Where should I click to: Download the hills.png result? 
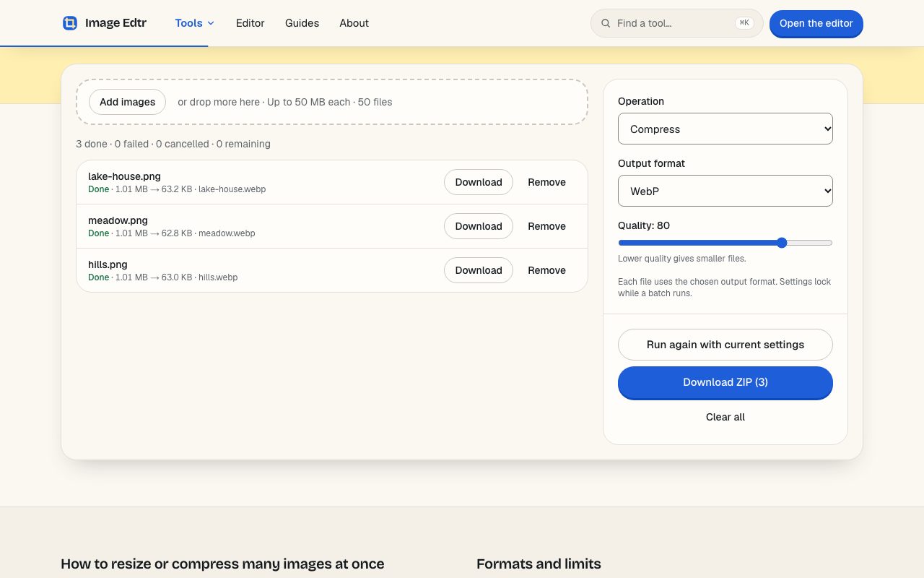tap(479, 270)
